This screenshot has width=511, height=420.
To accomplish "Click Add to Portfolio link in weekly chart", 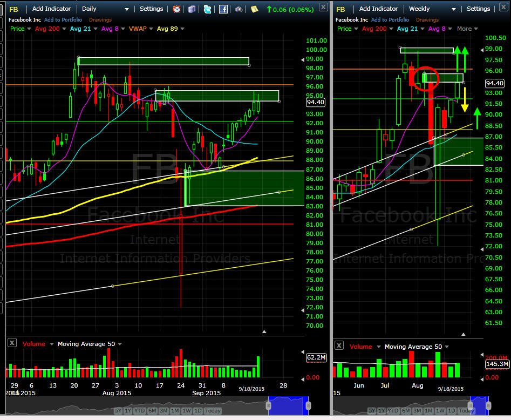I will click(x=390, y=19).
